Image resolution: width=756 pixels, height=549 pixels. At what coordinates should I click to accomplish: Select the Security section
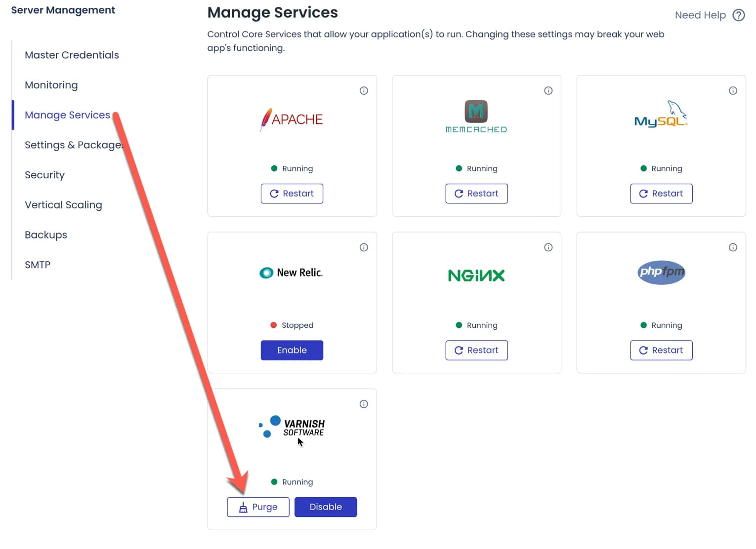(44, 175)
